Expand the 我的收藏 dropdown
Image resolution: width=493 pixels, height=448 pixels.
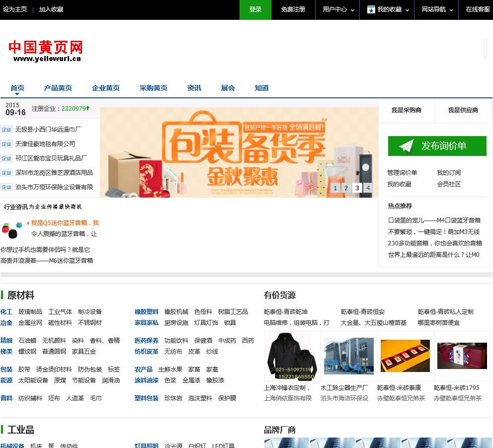pos(387,9)
